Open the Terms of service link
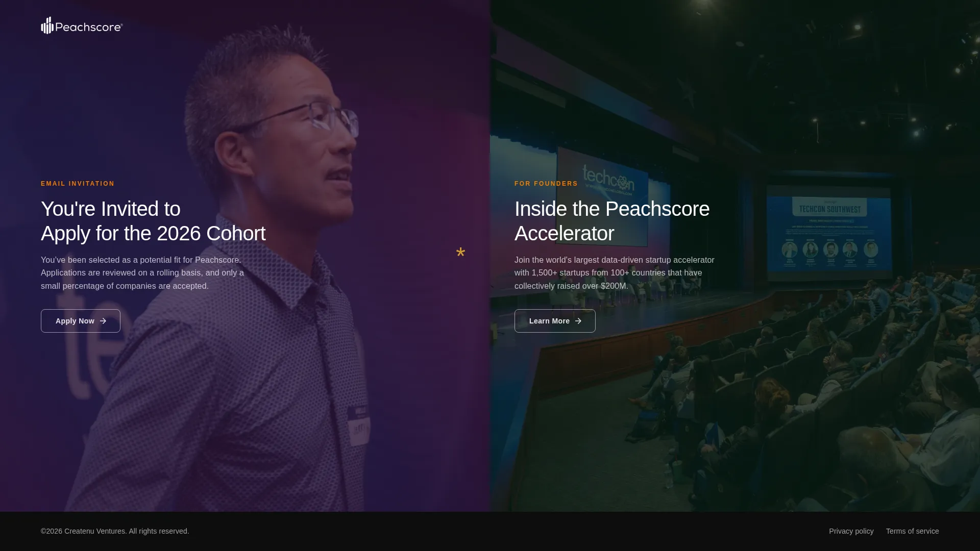Image resolution: width=980 pixels, height=551 pixels. click(912, 531)
